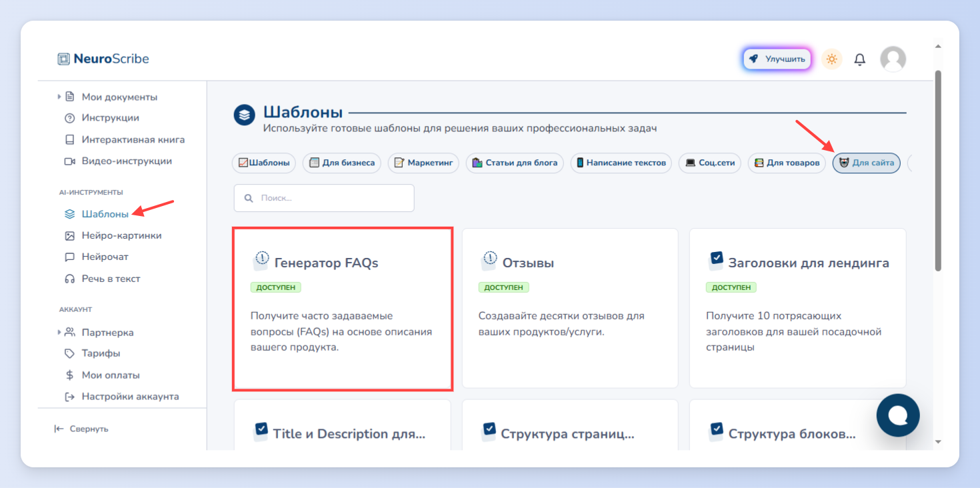Screen dimensions: 980x488
Task: Select the Шаблоны category chip
Action: (264, 163)
